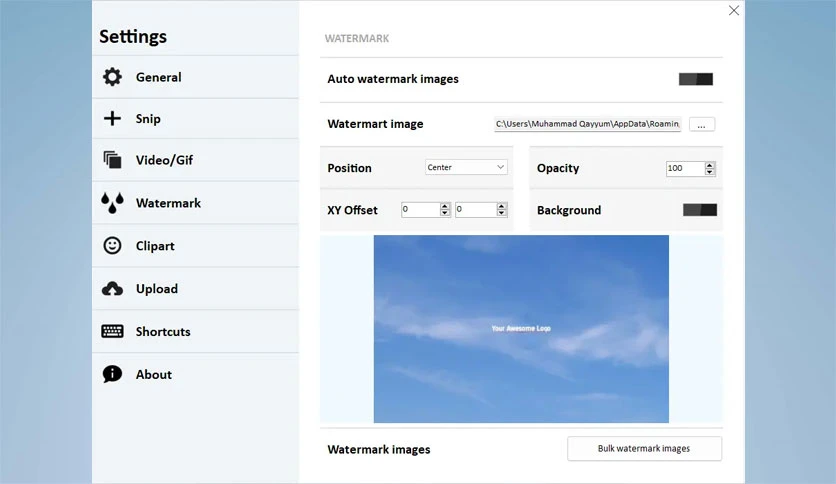Screen dimensions: 836x484
Task: Click the Watermark droplets icon
Action: coord(112,203)
